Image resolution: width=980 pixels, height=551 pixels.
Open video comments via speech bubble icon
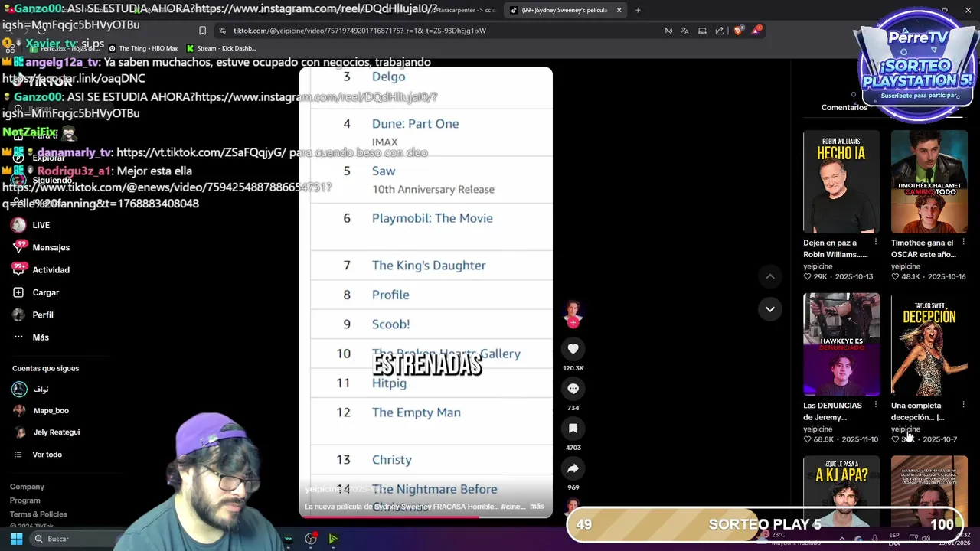pos(573,389)
